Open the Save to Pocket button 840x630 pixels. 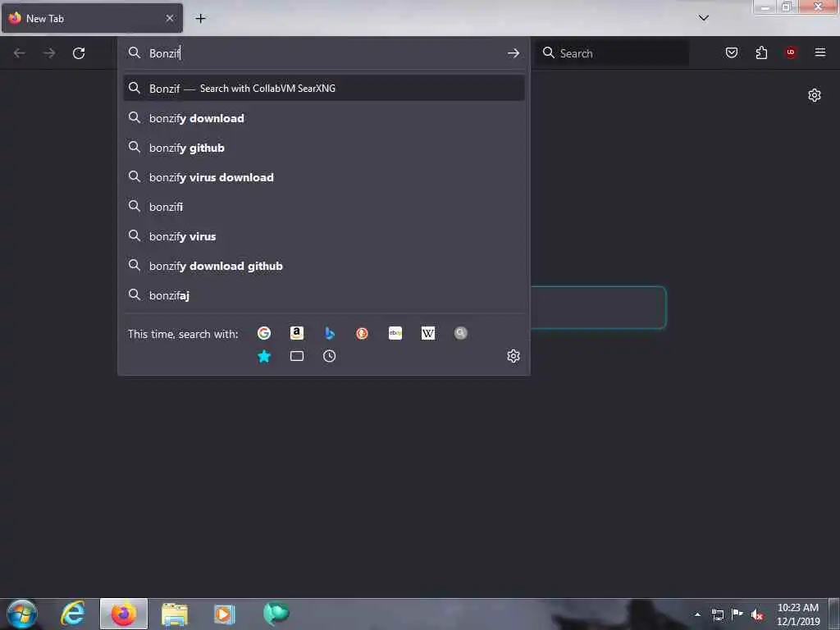(x=732, y=52)
